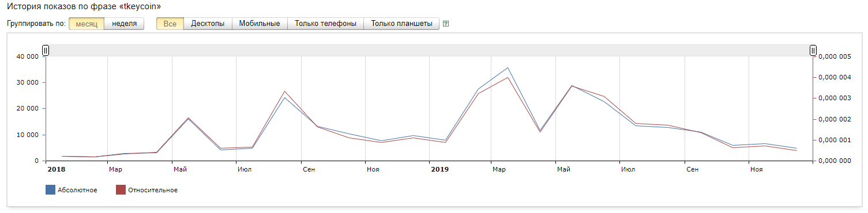
Task: Grab the left range slider handle
Action: [x=46, y=50]
